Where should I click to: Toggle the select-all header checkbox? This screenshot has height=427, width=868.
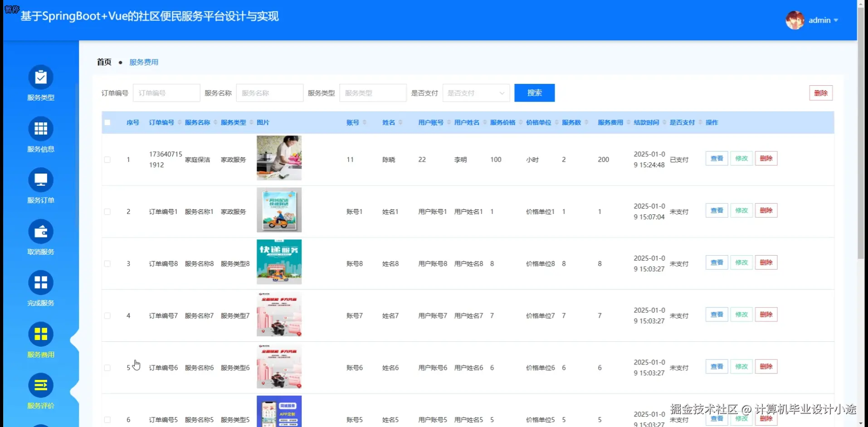coord(107,122)
